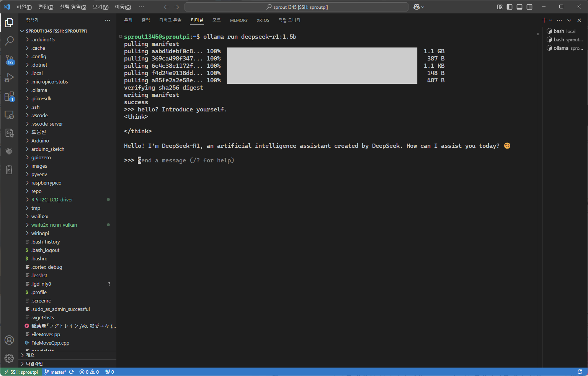Open the 파일(F) menu

[24, 7]
